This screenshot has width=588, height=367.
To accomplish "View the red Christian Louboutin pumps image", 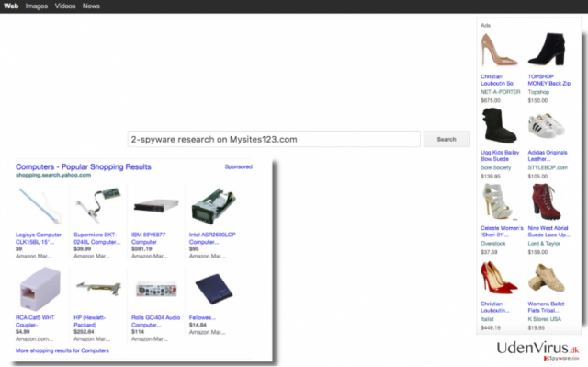I will [499, 278].
